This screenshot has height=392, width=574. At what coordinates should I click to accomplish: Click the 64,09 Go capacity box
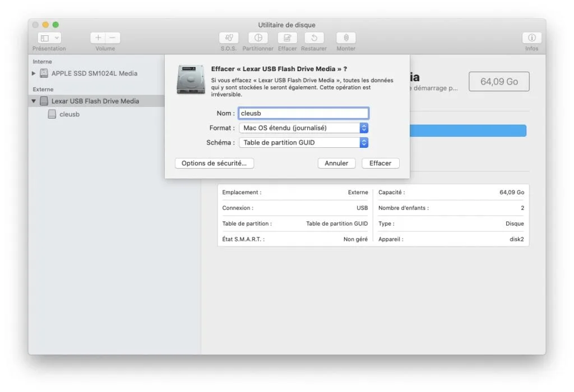point(499,82)
